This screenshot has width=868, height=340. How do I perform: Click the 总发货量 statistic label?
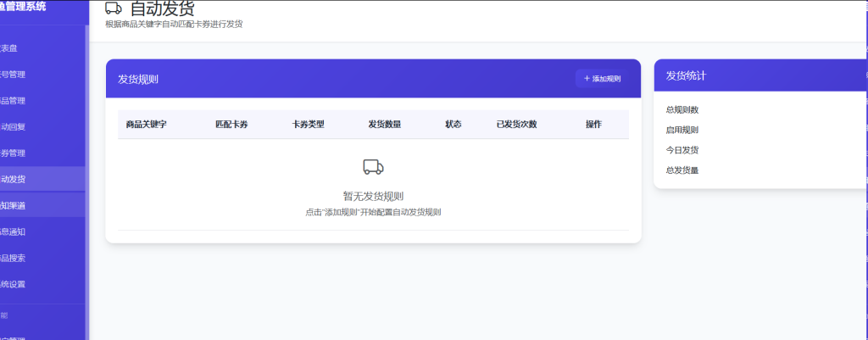[x=682, y=170]
